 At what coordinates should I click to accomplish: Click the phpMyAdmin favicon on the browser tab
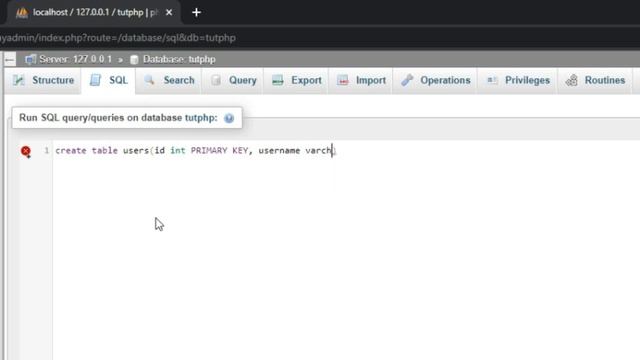coord(22,13)
